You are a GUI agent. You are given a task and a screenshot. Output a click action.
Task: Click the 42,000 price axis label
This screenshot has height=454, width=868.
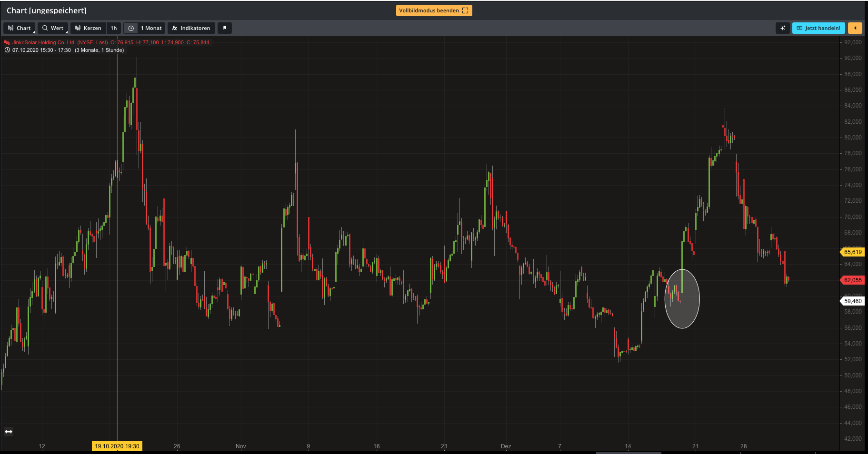pos(853,439)
